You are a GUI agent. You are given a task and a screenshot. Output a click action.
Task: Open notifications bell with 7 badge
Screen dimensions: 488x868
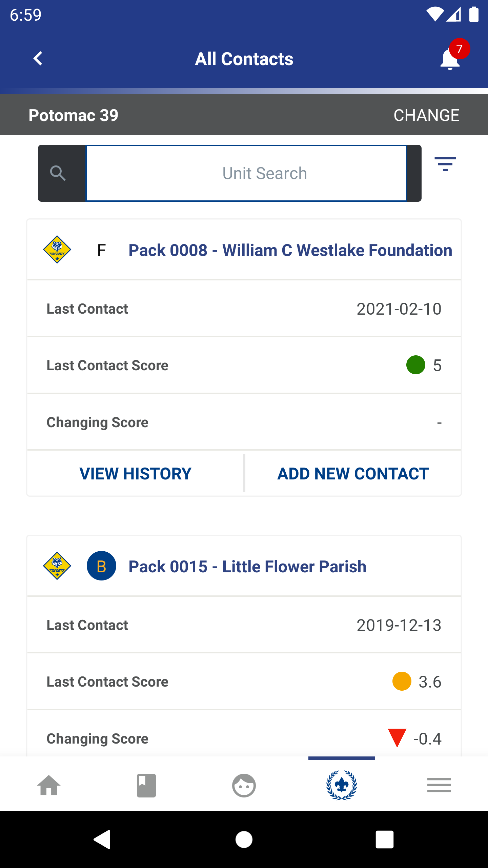coord(451,58)
